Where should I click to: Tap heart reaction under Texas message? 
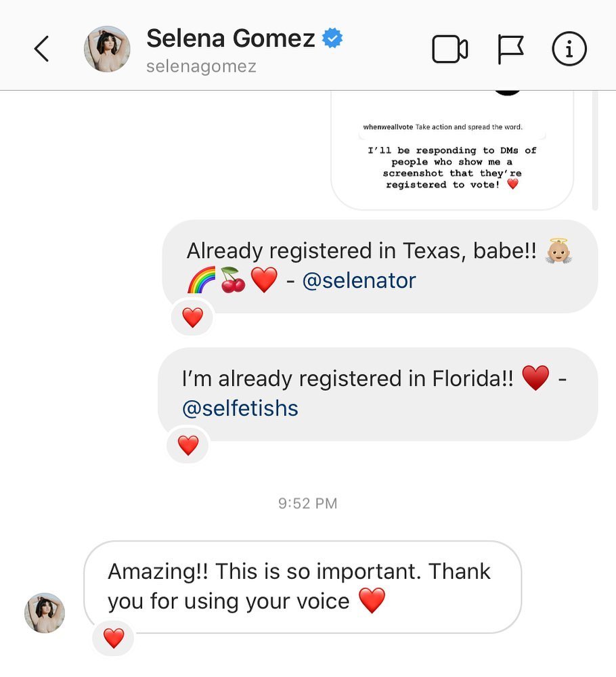tap(192, 317)
